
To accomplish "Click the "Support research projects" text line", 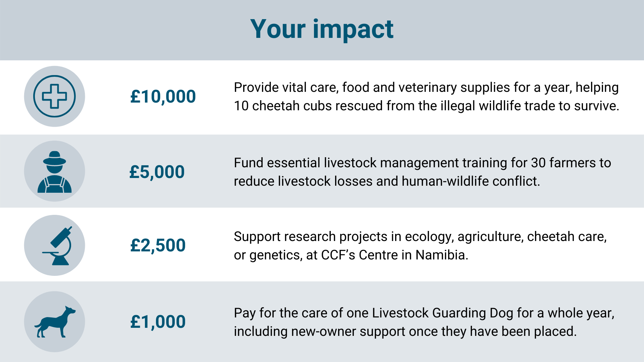I will [420, 237].
